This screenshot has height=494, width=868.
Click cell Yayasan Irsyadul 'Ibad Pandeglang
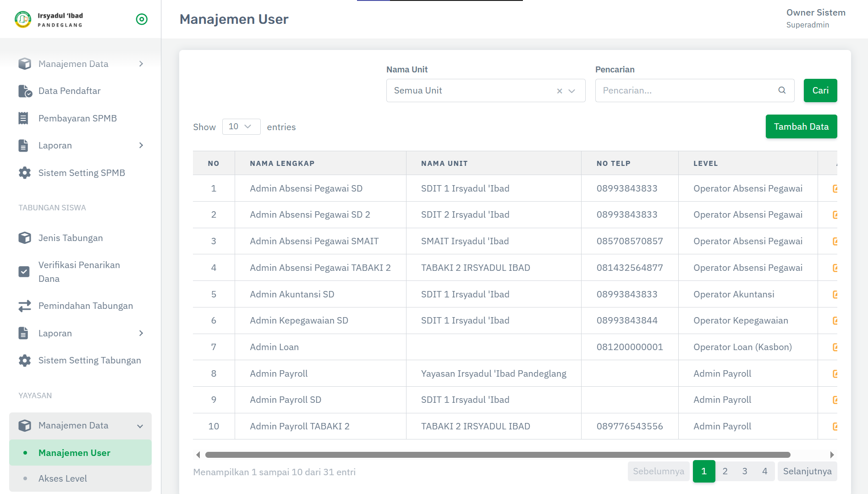tap(494, 373)
